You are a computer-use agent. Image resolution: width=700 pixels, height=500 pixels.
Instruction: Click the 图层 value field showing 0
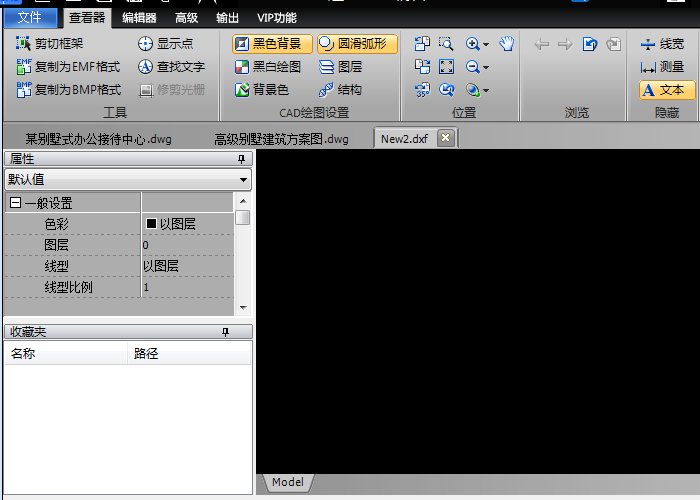(188, 245)
